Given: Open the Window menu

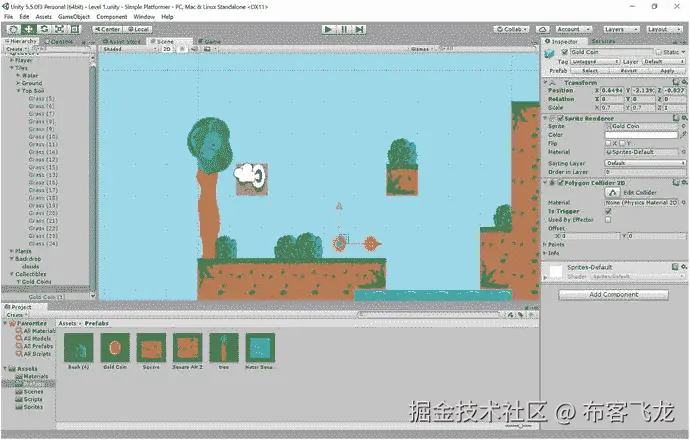Looking at the screenshot, I should [x=144, y=17].
